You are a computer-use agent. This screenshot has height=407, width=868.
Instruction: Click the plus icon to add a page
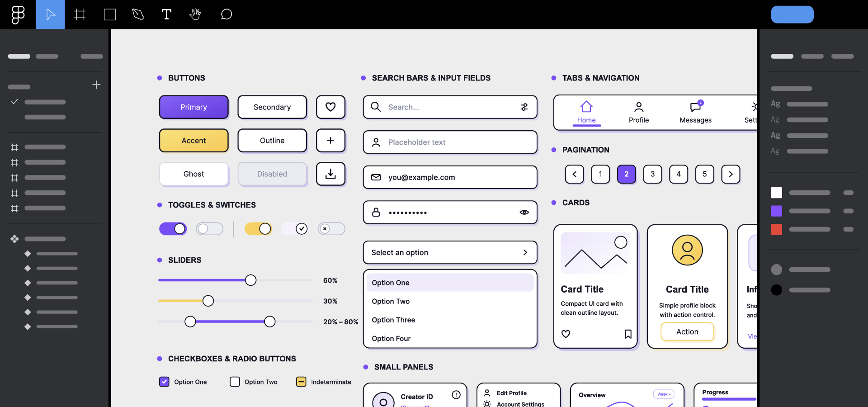coord(96,85)
